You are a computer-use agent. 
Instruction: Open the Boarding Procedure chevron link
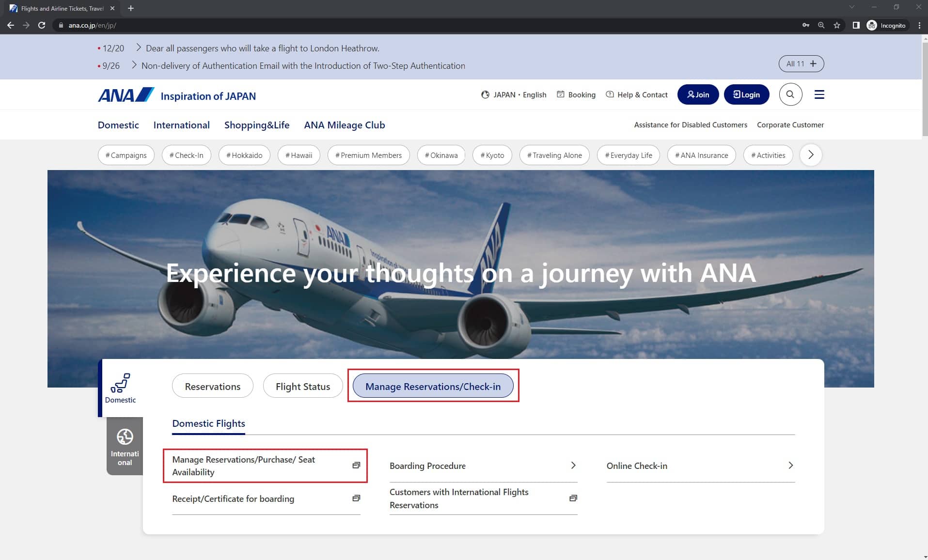[483, 466]
